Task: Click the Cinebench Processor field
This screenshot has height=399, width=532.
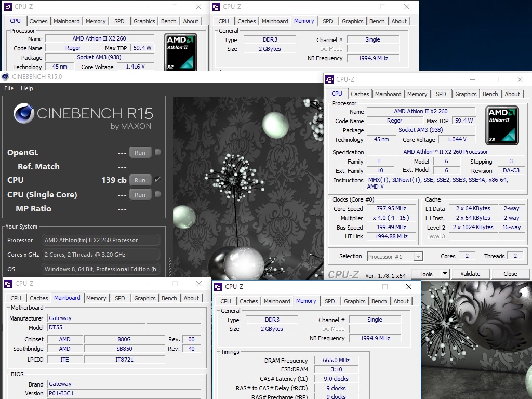Action: pos(101,240)
